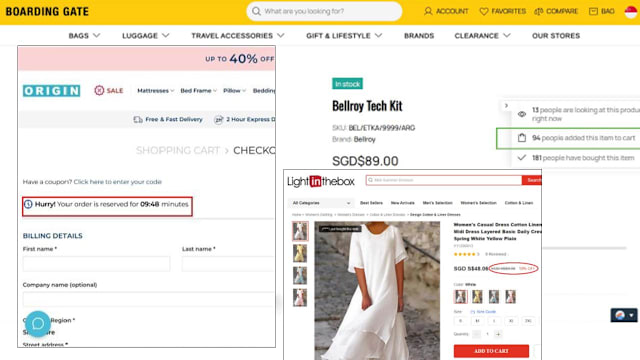Image resolution: width=640 pixels, height=360 pixels.
Task: Expand the Travel Accessories chevron
Action: tap(281, 36)
